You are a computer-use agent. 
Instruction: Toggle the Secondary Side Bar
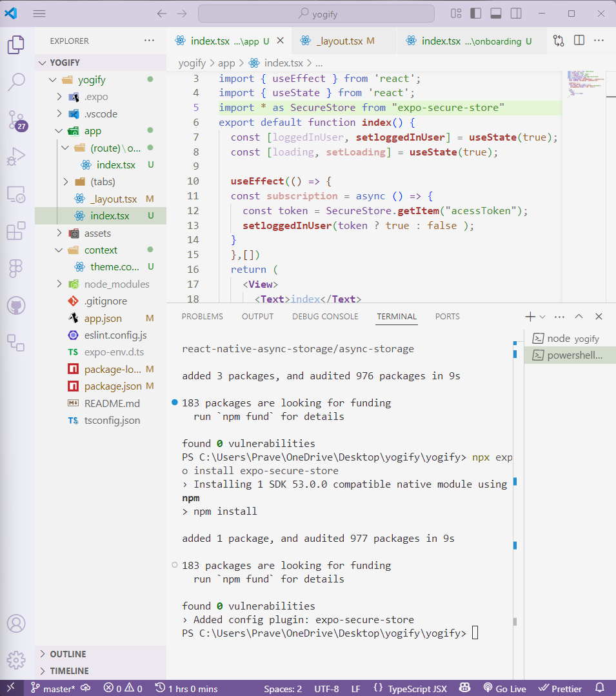(516, 14)
